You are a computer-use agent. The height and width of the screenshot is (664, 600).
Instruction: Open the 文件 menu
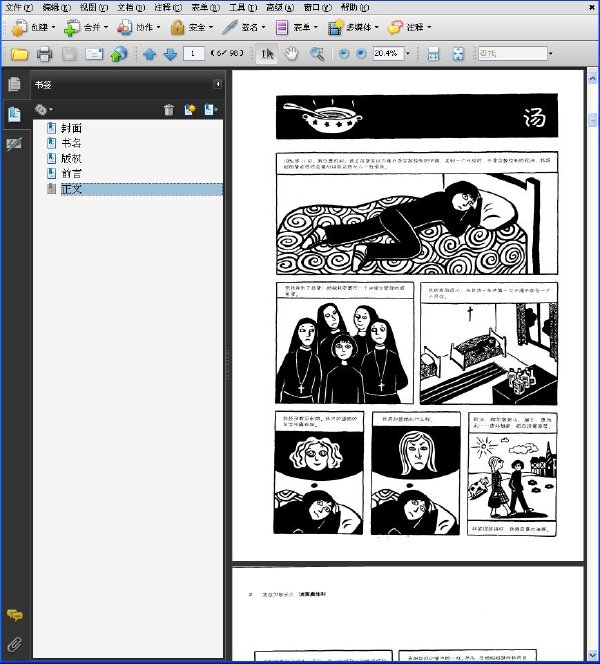(19, 7)
